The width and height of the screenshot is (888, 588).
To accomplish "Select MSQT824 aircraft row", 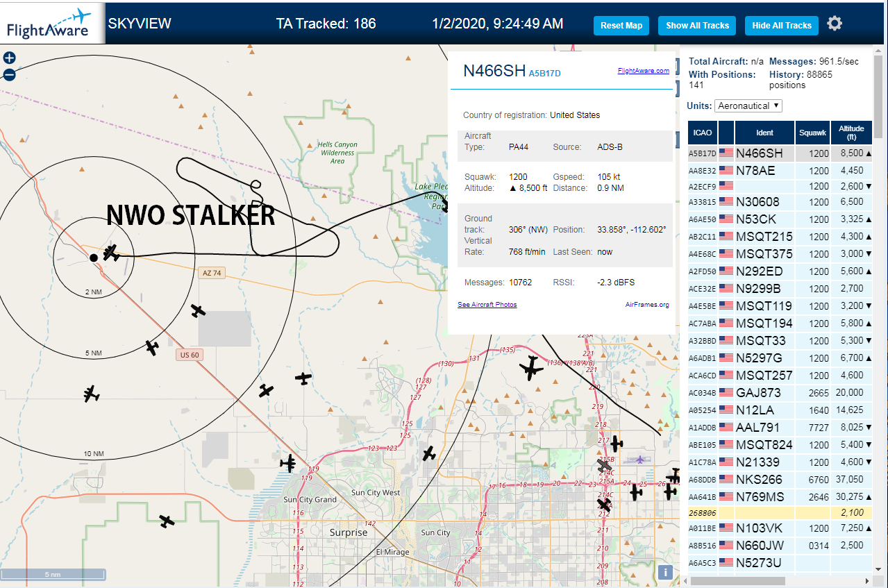I will coord(780,445).
